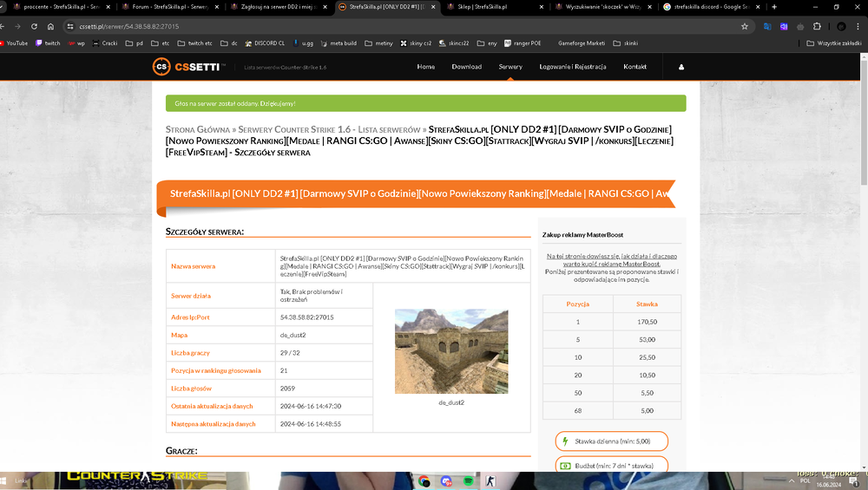Screen dimensions: 868x490
Task: Close the 'Sklep | StrefaSkilla.pl' tab
Action: 542,7
